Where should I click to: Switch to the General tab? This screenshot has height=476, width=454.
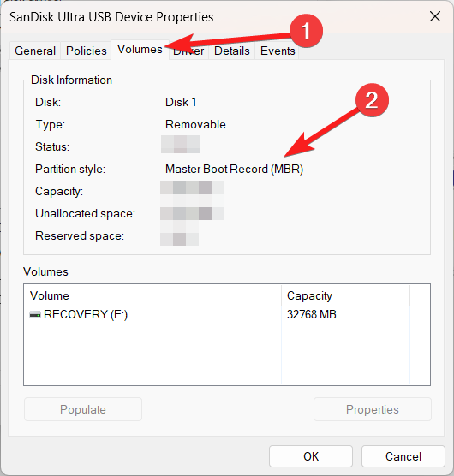(x=35, y=51)
